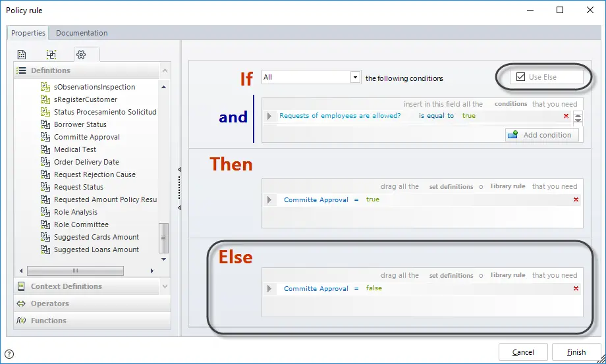This screenshot has width=606, height=364.
Task: Select Request Status in definitions list
Action: pos(78,187)
